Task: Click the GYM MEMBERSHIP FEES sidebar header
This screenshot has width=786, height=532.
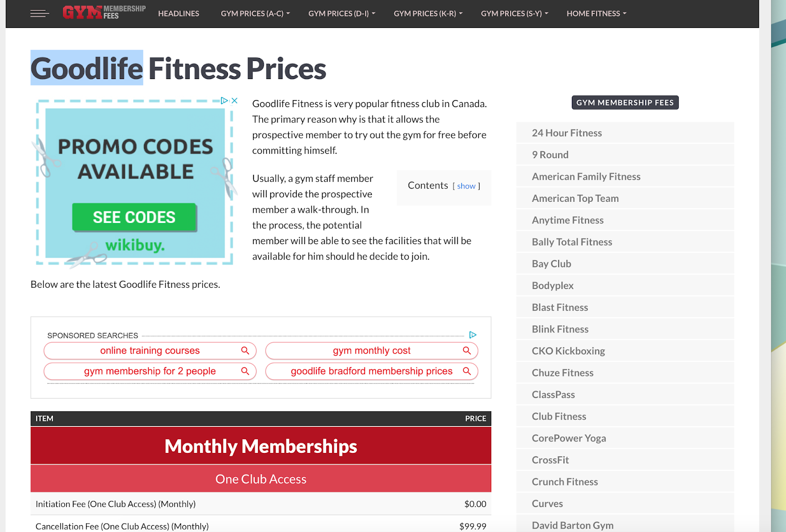Action: click(x=624, y=102)
